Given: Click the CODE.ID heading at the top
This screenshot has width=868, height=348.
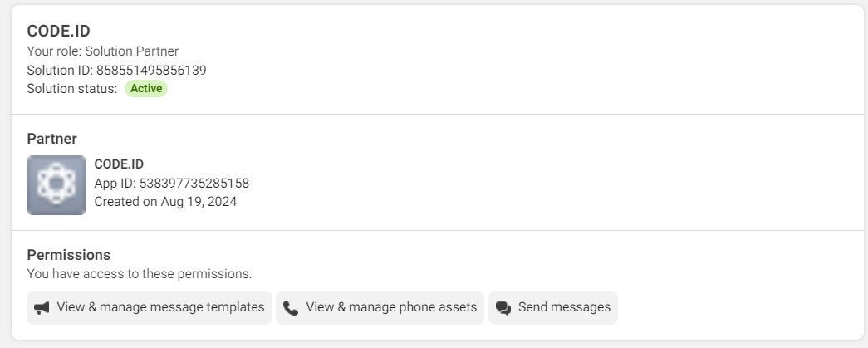Looking at the screenshot, I should click(x=58, y=32).
